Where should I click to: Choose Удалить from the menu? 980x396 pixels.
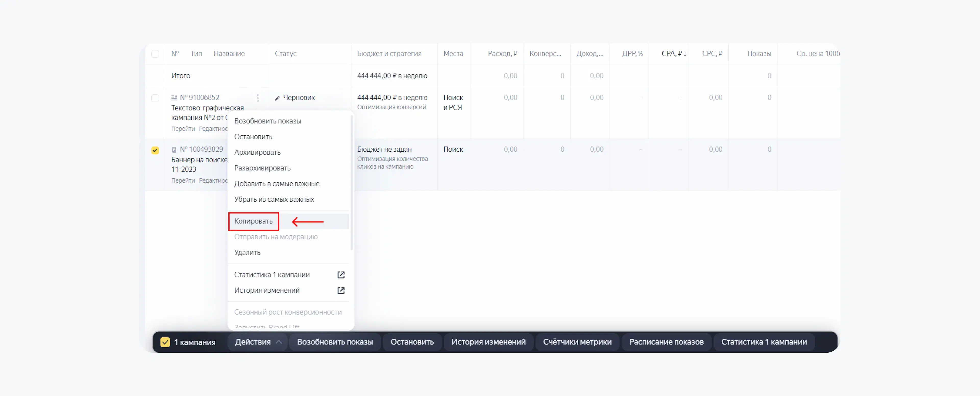(x=247, y=253)
